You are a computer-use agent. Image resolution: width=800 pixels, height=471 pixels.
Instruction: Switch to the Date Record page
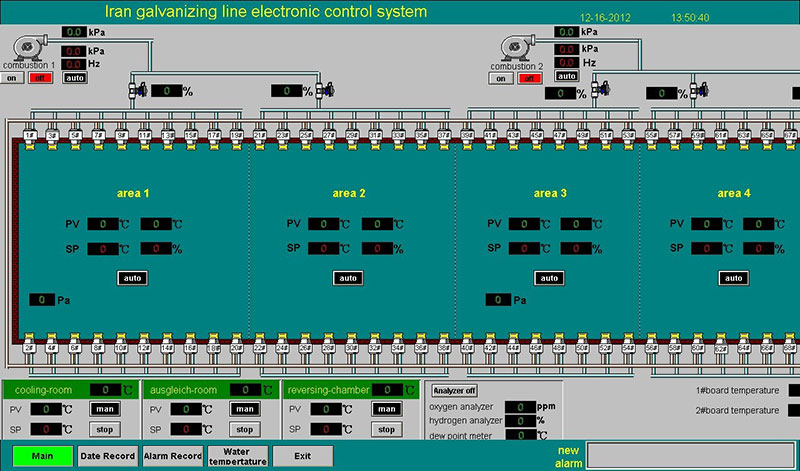click(107, 456)
